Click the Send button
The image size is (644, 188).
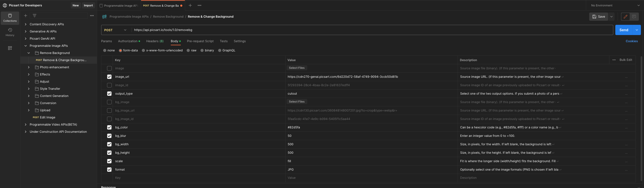coord(624,30)
